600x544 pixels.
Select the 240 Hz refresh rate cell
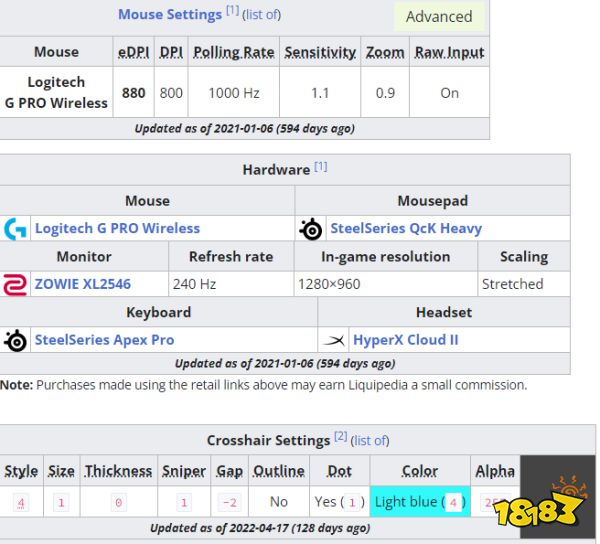click(231, 284)
